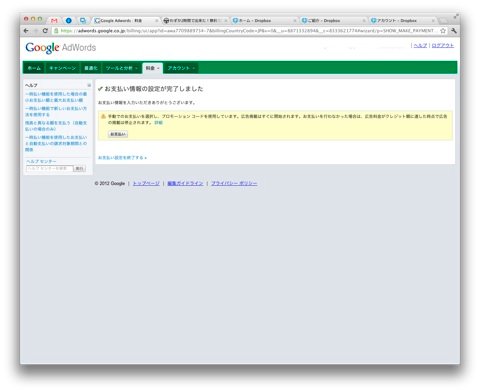Image resolution: width=480 pixels, height=392 pixels.
Task: Reload the AdWords page
Action: (x=45, y=31)
